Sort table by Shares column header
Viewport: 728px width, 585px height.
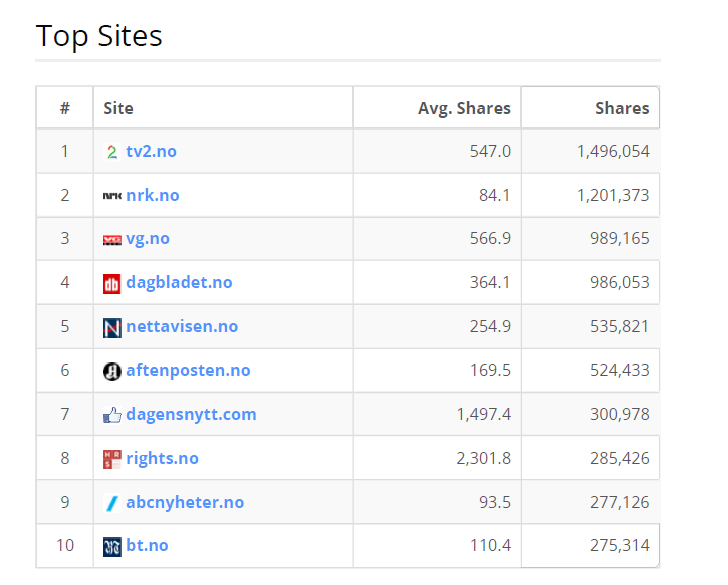(621, 108)
